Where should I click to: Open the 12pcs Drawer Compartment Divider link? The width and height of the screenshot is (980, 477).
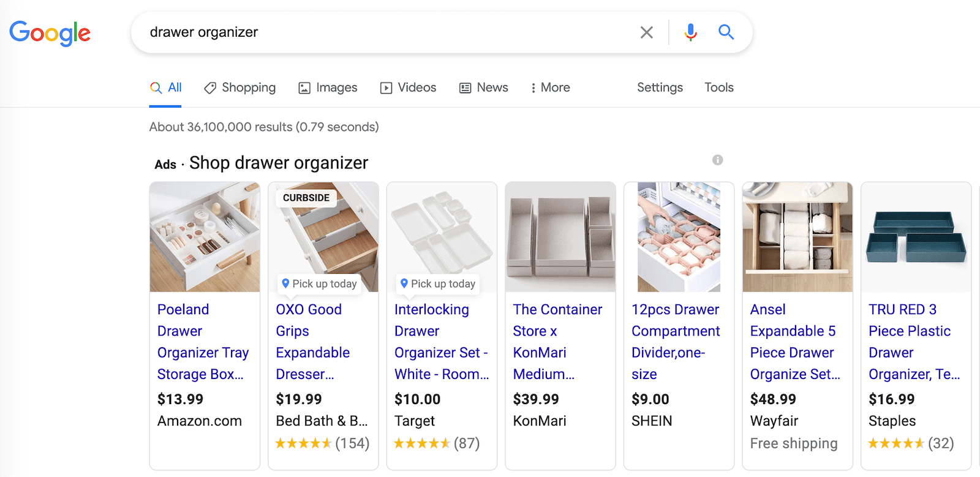click(x=676, y=342)
